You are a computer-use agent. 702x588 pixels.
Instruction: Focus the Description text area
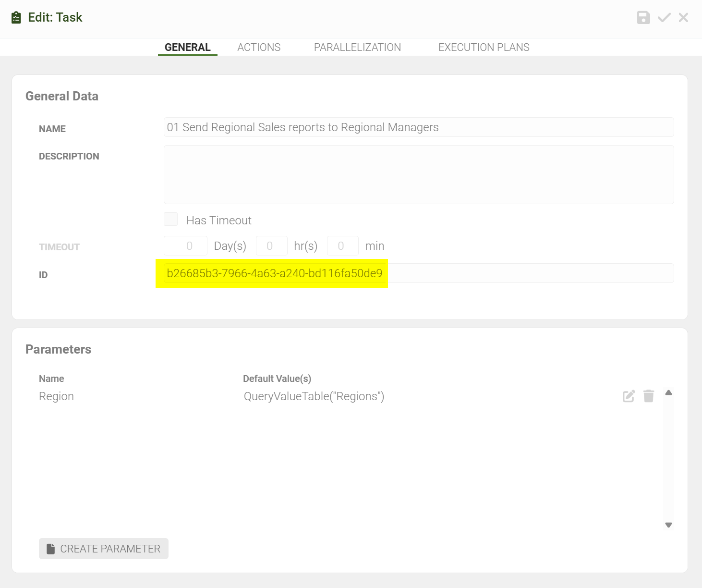point(418,175)
